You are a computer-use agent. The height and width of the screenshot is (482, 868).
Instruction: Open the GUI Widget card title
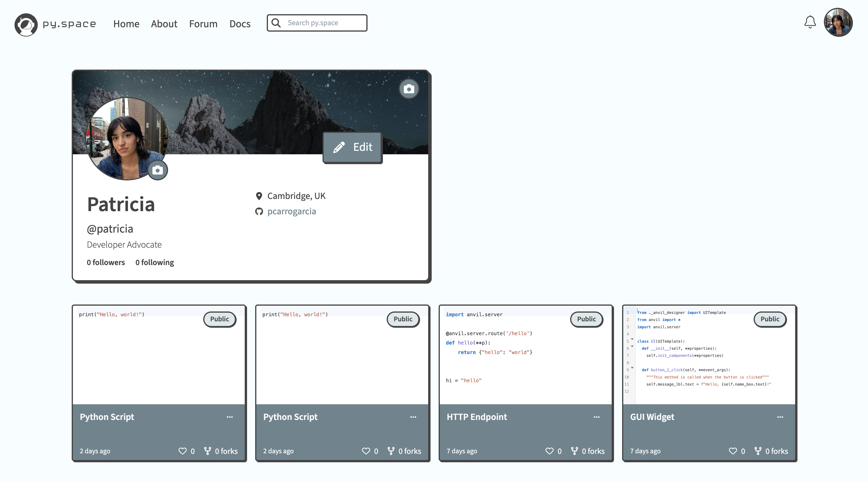coord(652,417)
